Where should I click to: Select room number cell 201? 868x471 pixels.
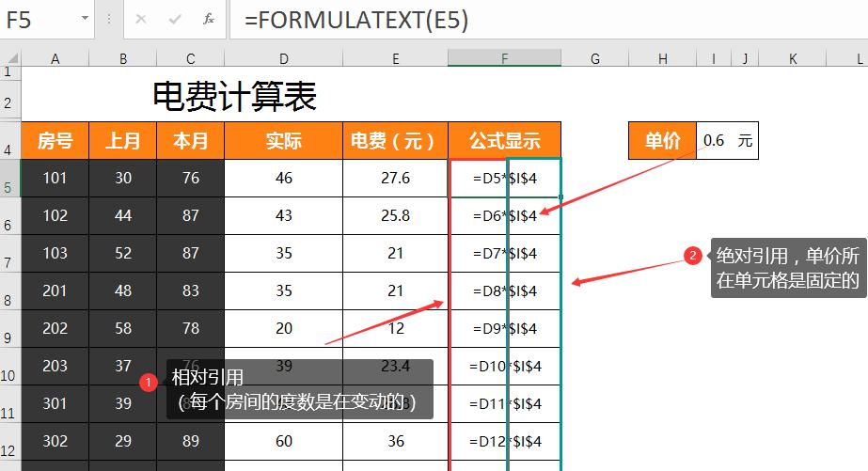[55, 290]
